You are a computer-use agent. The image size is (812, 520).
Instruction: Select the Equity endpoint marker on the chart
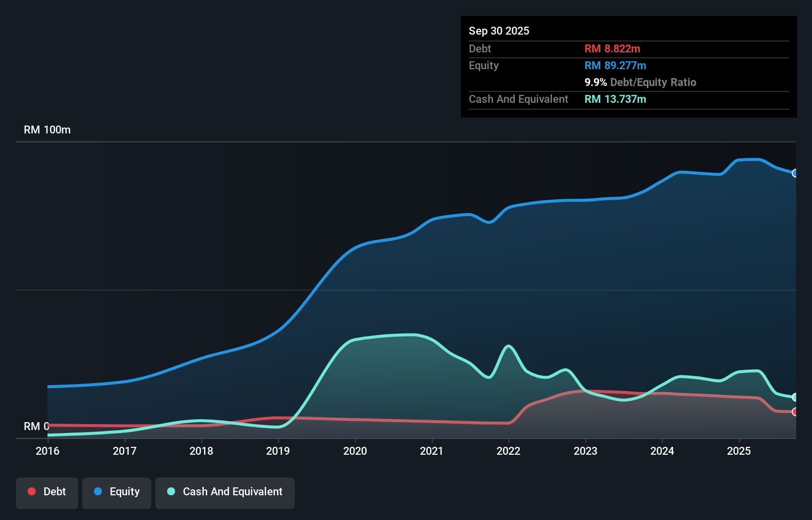click(795, 173)
